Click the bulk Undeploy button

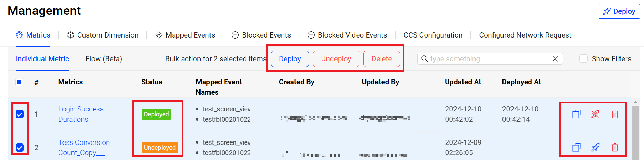tap(336, 59)
